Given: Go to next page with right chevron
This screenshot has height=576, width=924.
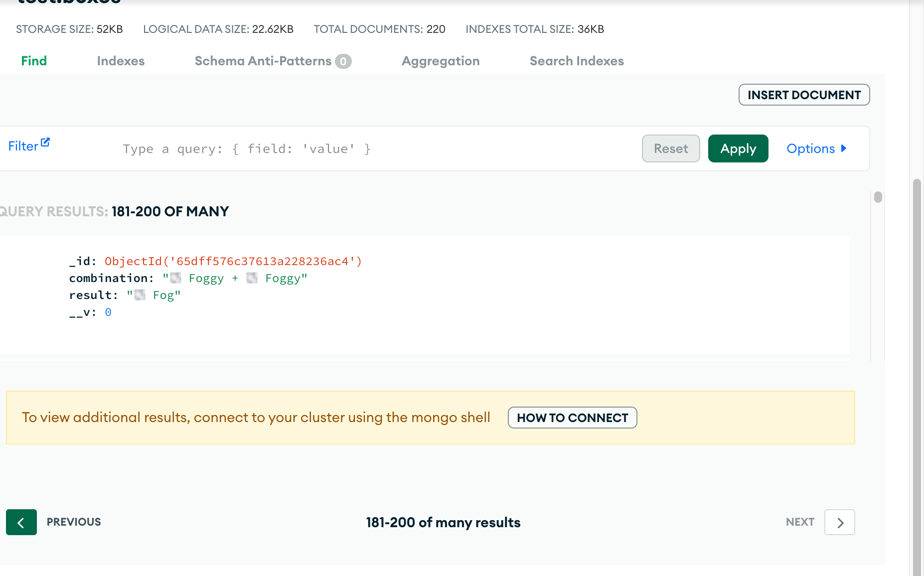Looking at the screenshot, I should point(840,522).
